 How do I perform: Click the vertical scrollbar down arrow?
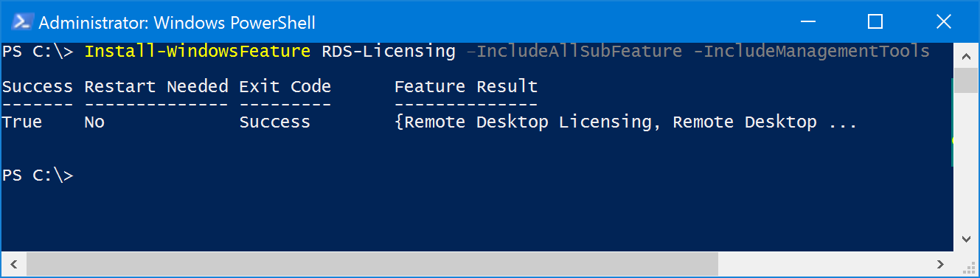tap(966, 240)
